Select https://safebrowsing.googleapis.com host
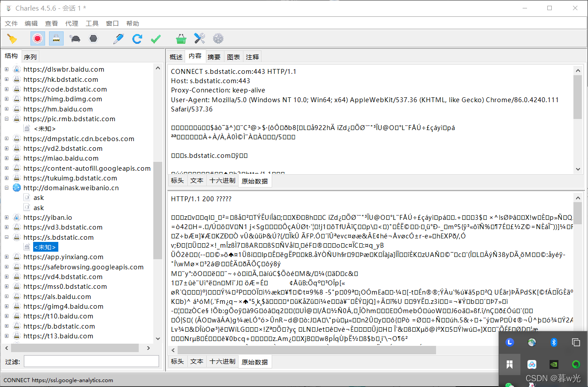The height and width of the screenshot is (387, 588). tap(83, 267)
